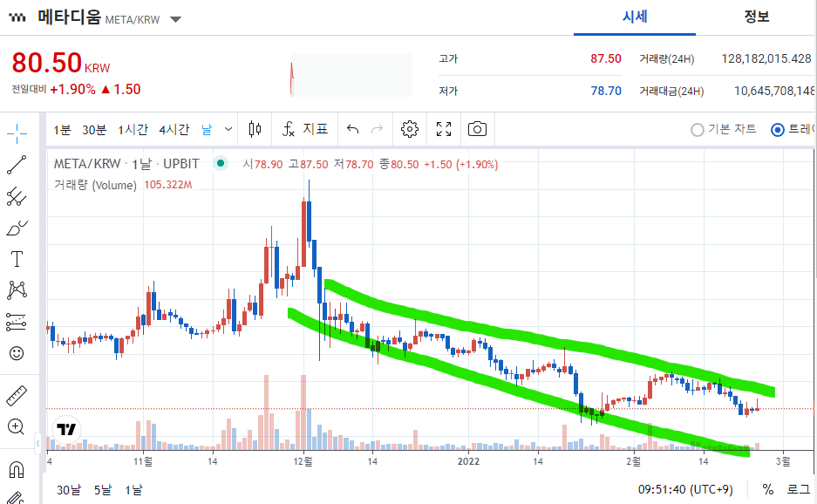This screenshot has height=504, width=817.
Task: Click the 저가 value 78.70
Action: [x=606, y=91]
